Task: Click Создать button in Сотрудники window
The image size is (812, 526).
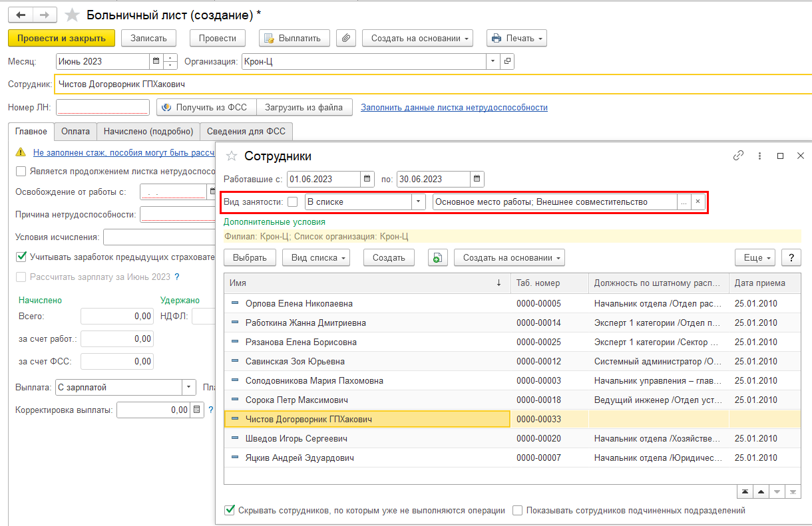Action: pyautogui.click(x=389, y=258)
